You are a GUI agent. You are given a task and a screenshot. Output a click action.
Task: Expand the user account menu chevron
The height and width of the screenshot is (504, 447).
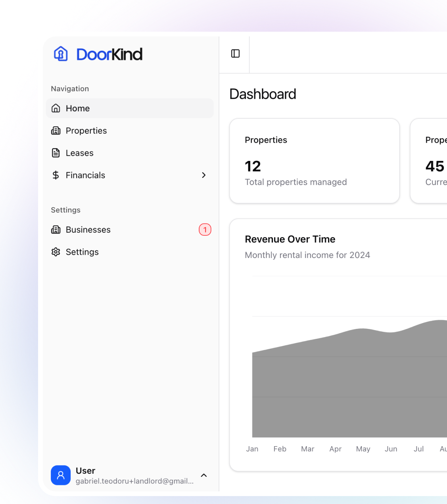tap(204, 475)
